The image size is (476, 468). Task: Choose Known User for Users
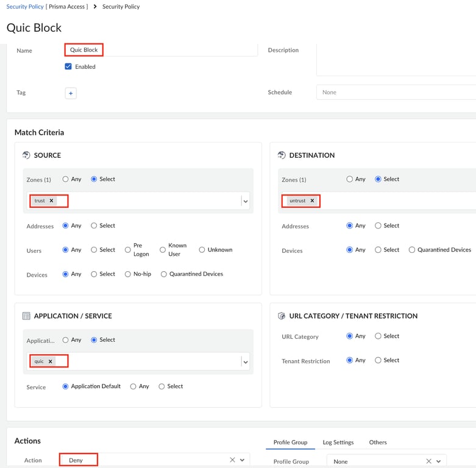163,250
